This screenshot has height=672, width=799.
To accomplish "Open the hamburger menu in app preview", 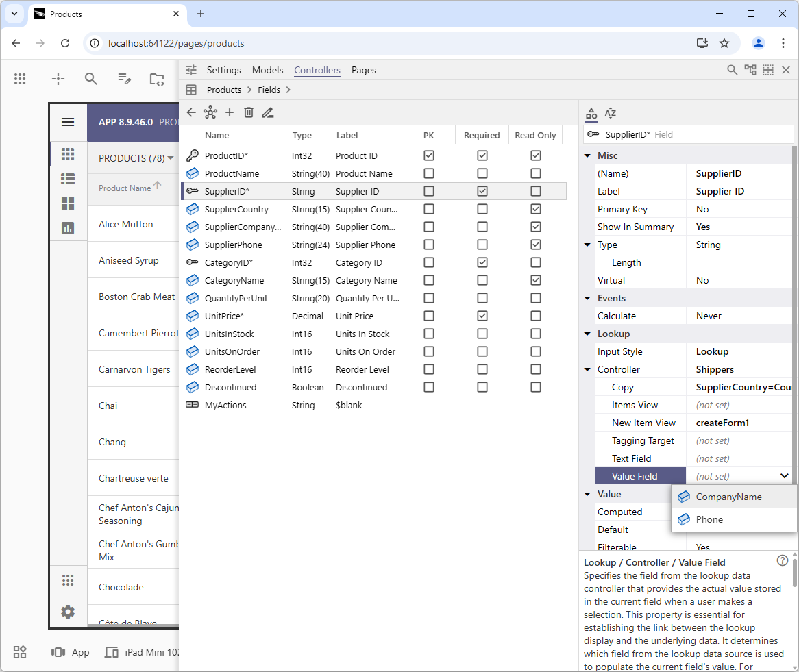I will pos(68,122).
